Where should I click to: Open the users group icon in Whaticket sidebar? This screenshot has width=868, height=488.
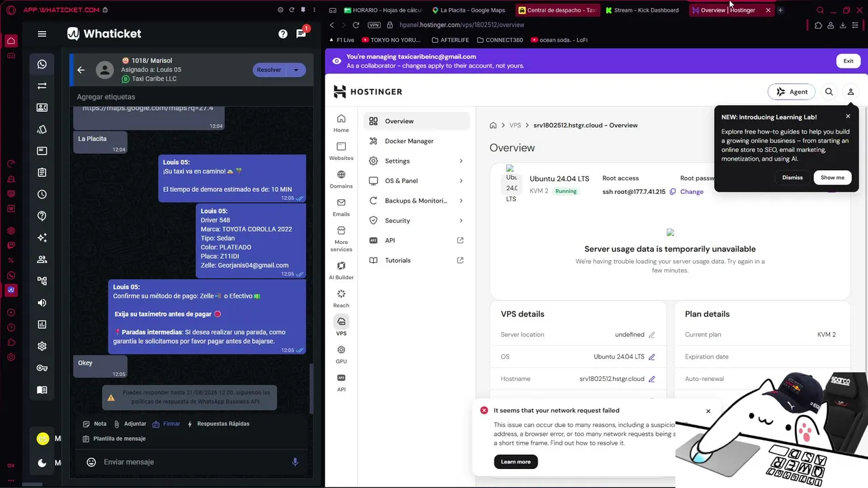point(42,260)
